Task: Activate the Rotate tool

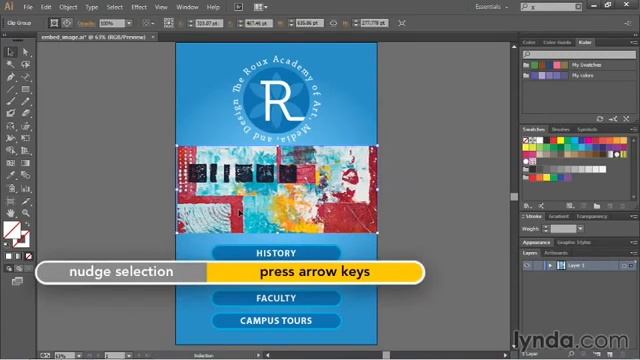Action: pyautogui.click(x=11, y=126)
